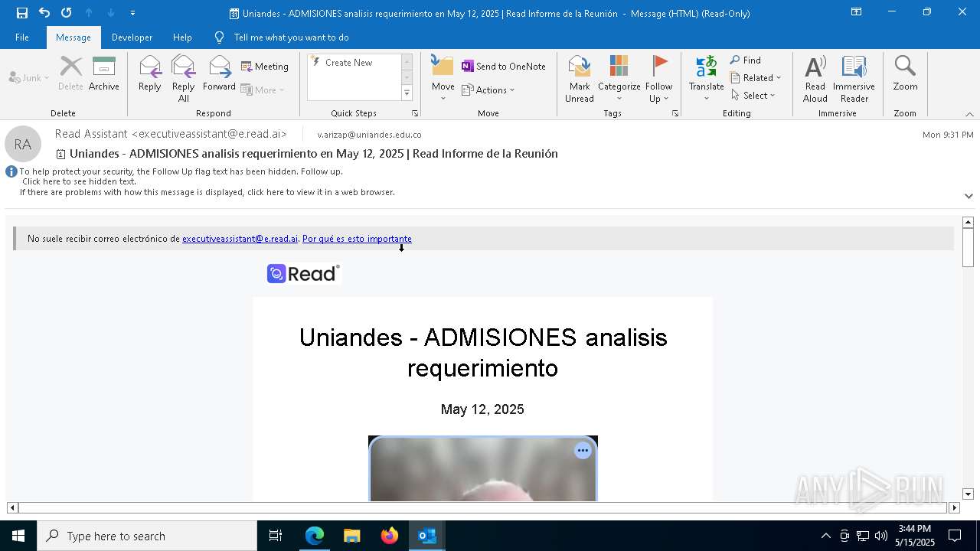Image resolution: width=980 pixels, height=551 pixels.
Task: Click Por qué es esto importante link
Action: tap(357, 239)
